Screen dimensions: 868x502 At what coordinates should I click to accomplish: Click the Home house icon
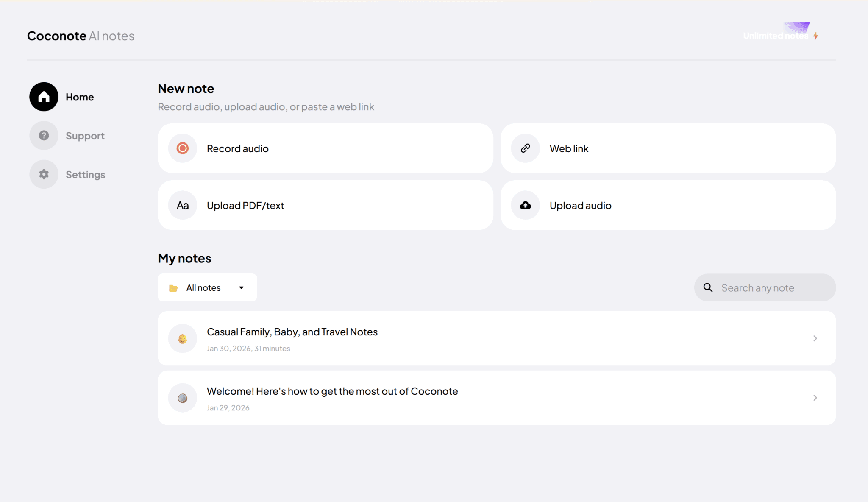pyautogui.click(x=44, y=97)
